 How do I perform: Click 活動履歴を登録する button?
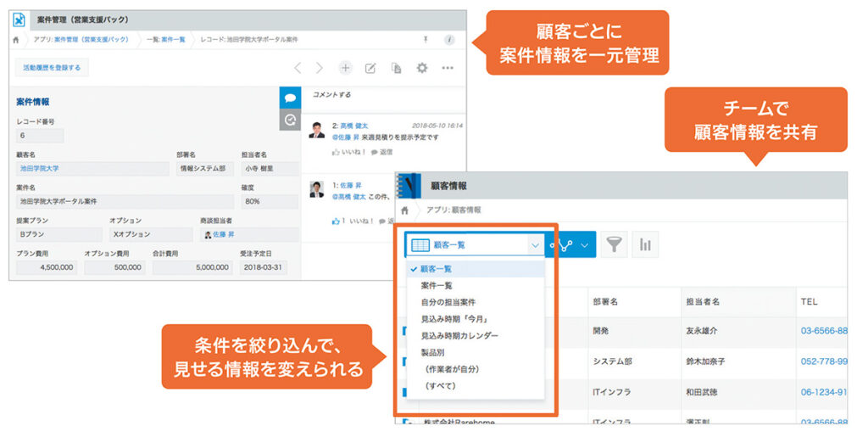pos(52,68)
